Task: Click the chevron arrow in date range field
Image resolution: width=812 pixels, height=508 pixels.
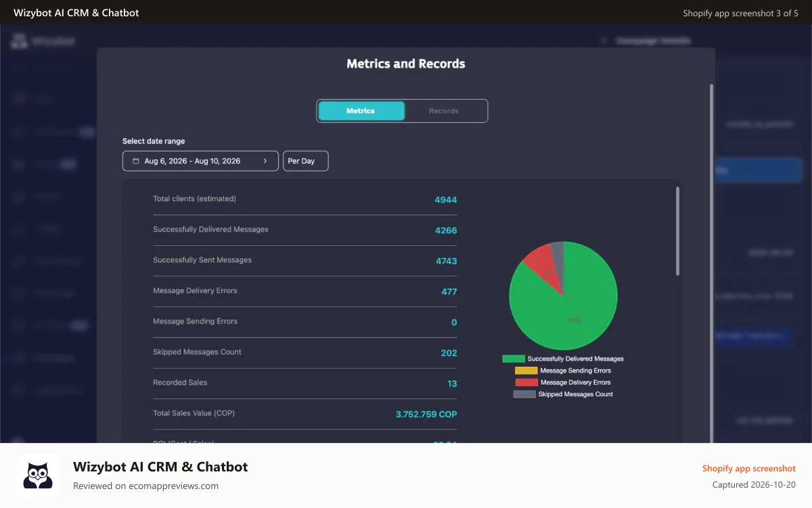Action: click(x=265, y=161)
